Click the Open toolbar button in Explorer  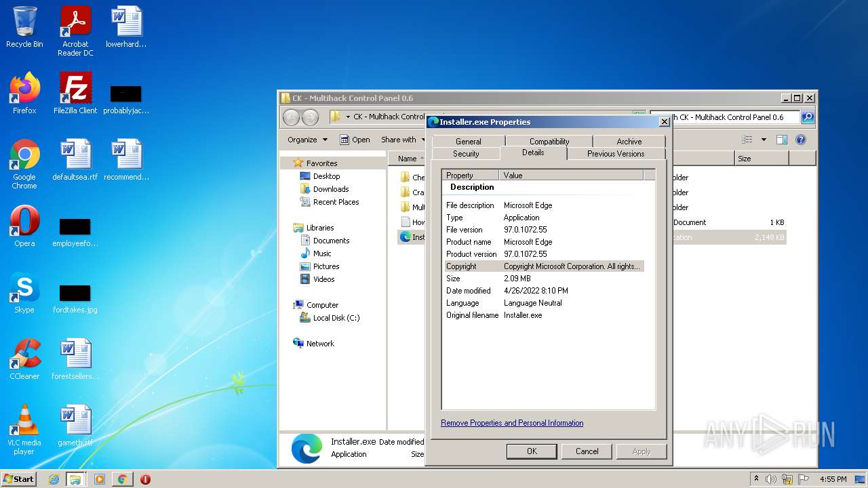click(355, 140)
